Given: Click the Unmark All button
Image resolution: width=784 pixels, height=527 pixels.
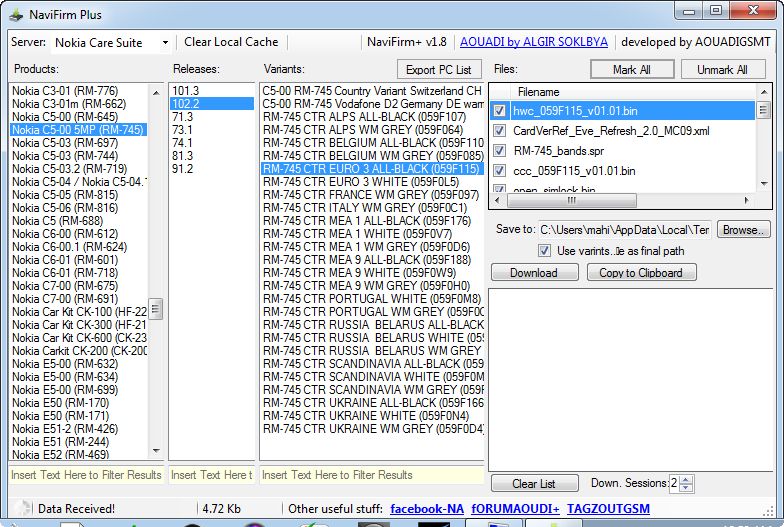Looking at the screenshot, I should click(722, 70).
